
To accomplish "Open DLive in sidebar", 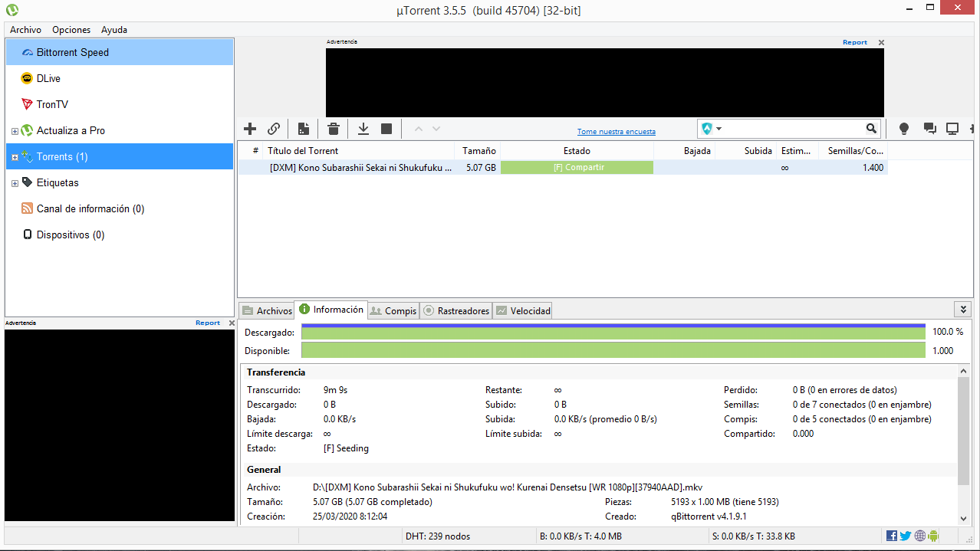I will [x=119, y=78].
